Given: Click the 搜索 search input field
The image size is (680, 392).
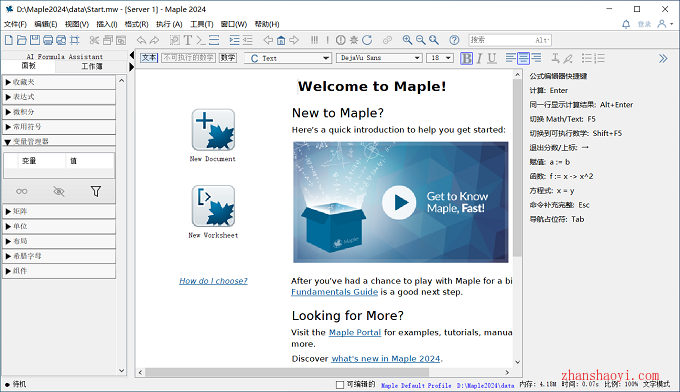Looking at the screenshot, I should (510, 40).
